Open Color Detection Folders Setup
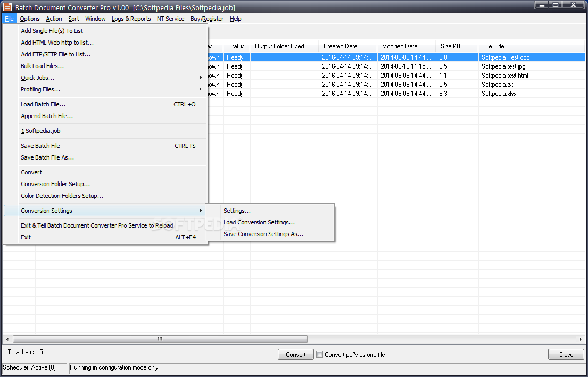This screenshot has width=588, height=377. pyautogui.click(x=105, y=196)
